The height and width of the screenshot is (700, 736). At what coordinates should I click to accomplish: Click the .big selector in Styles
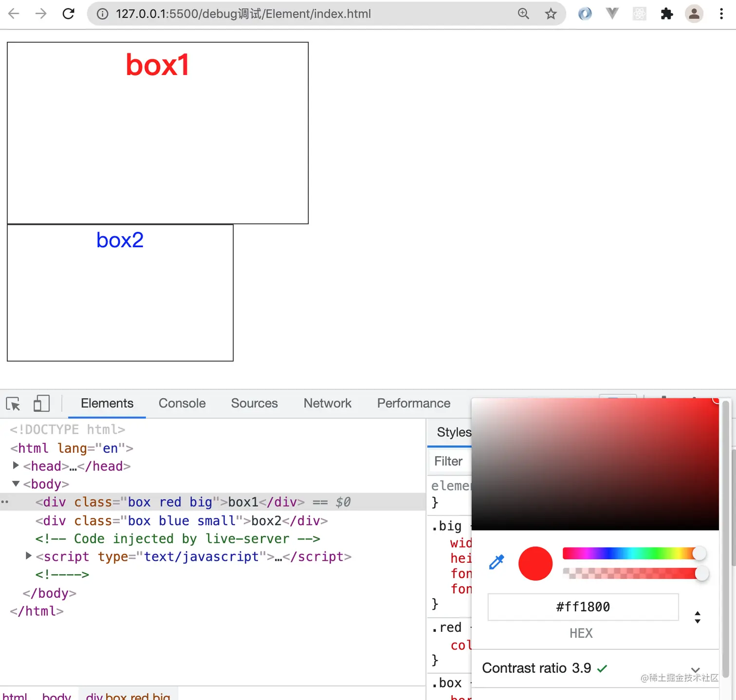pyautogui.click(x=446, y=526)
